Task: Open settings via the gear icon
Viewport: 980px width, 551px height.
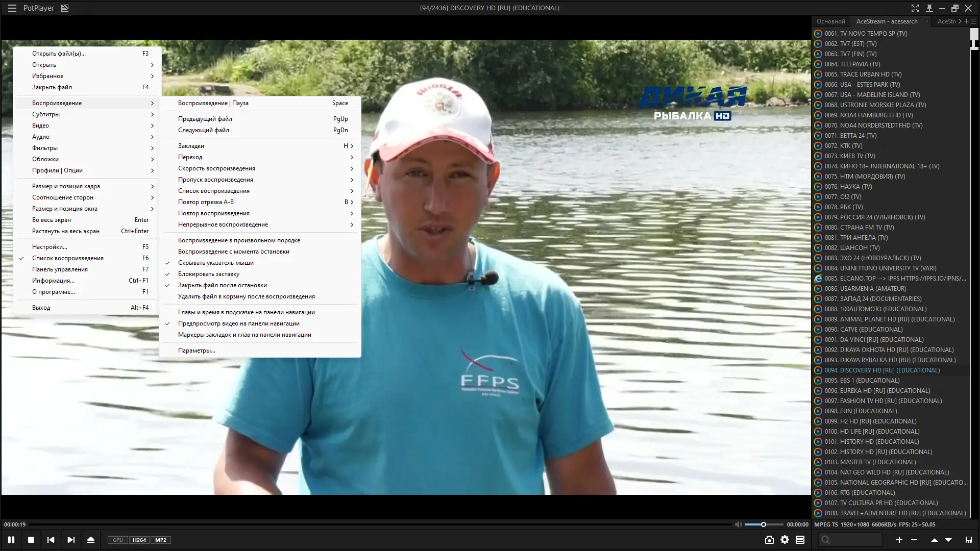Action: pyautogui.click(x=785, y=540)
